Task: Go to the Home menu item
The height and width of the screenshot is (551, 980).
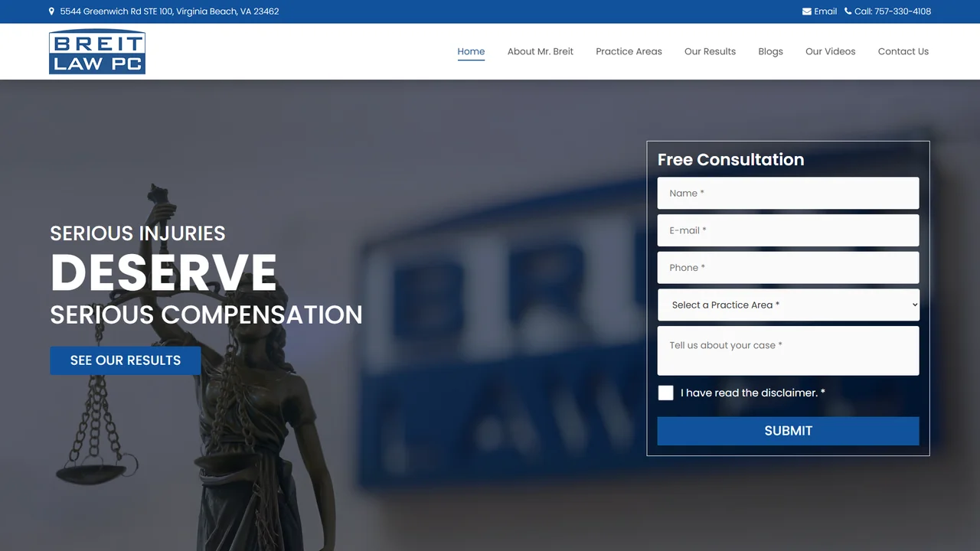Action: coord(471,51)
